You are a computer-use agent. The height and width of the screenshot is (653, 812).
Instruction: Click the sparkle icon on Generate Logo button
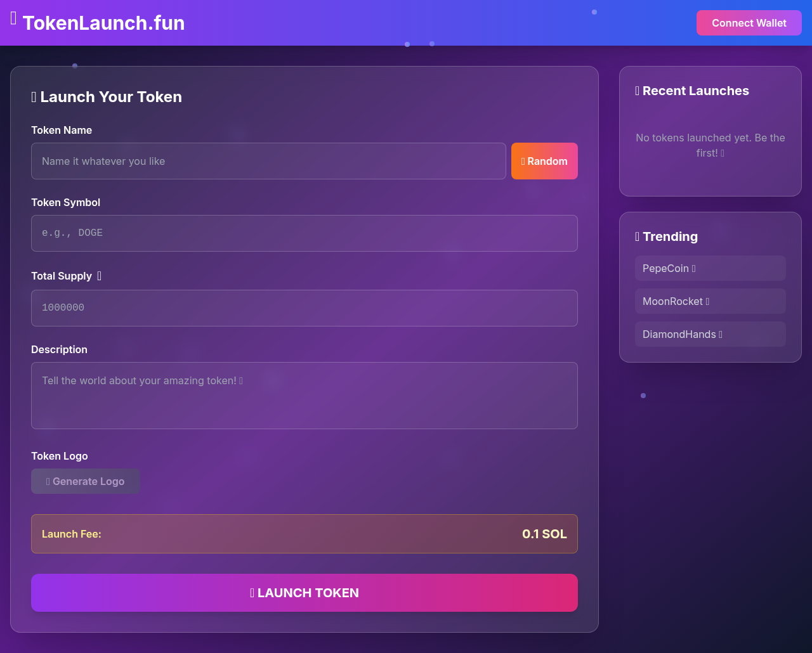click(48, 481)
